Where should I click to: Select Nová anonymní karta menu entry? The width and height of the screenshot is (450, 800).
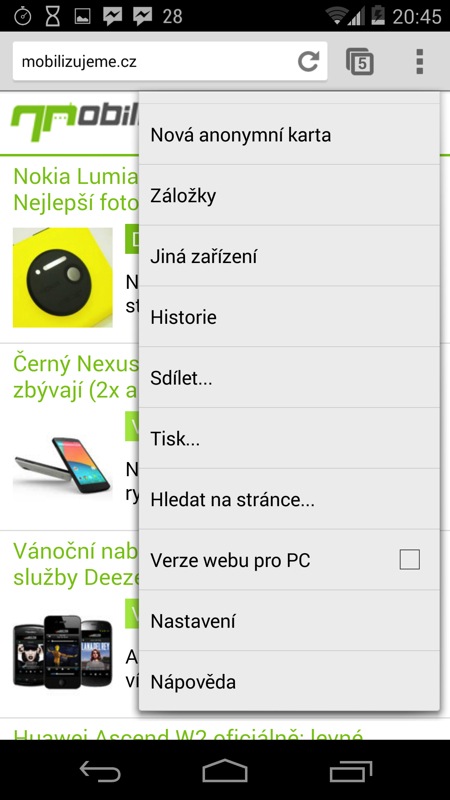pyautogui.click(x=289, y=135)
